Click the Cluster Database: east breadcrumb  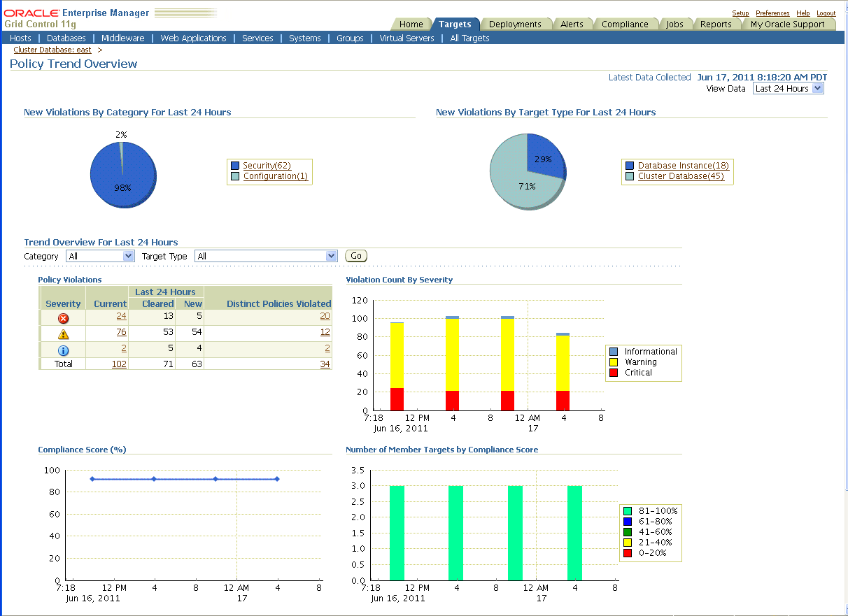click(x=52, y=50)
